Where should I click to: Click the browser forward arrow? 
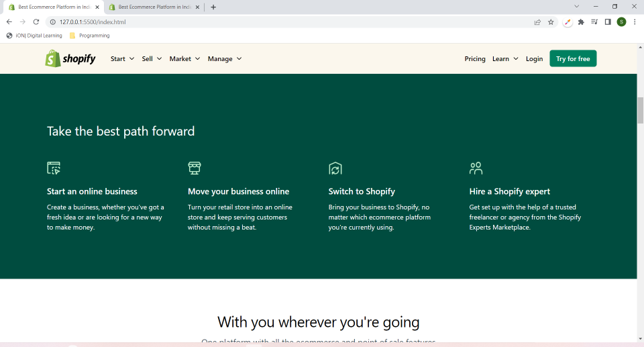pyautogui.click(x=23, y=21)
